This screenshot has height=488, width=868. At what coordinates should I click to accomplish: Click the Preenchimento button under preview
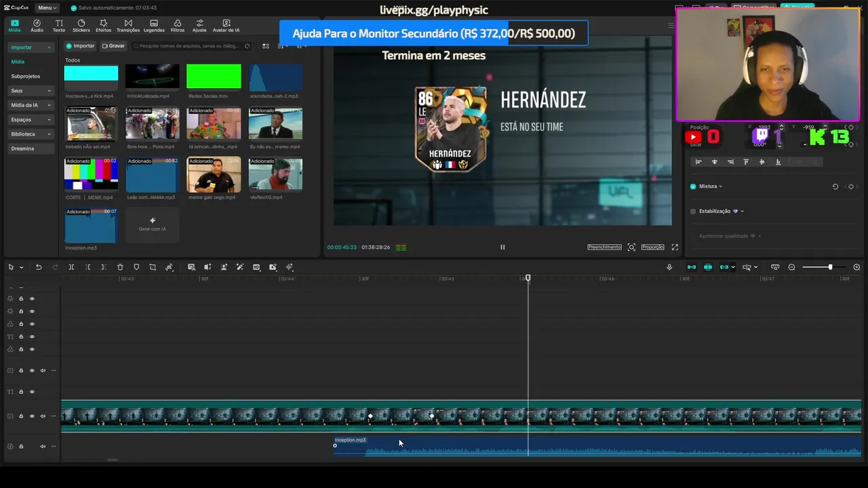[604, 247]
